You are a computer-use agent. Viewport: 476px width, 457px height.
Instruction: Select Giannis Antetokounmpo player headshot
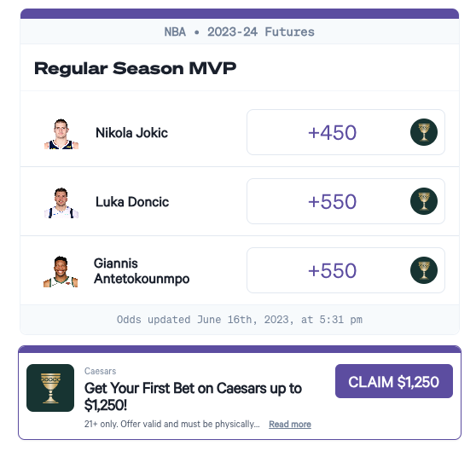tap(61, 272)
